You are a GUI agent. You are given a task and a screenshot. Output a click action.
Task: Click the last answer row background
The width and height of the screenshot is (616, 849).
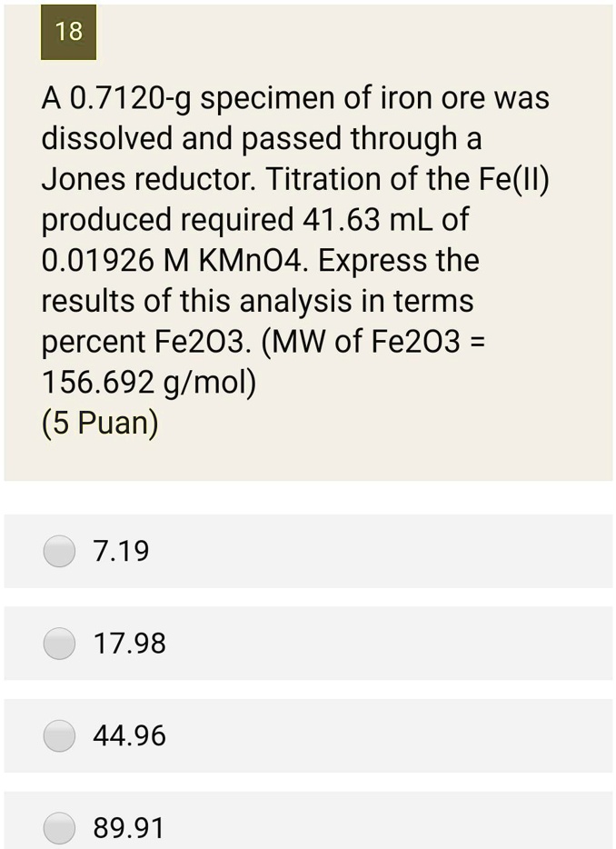pyautogui.click(x=363, y=828)
